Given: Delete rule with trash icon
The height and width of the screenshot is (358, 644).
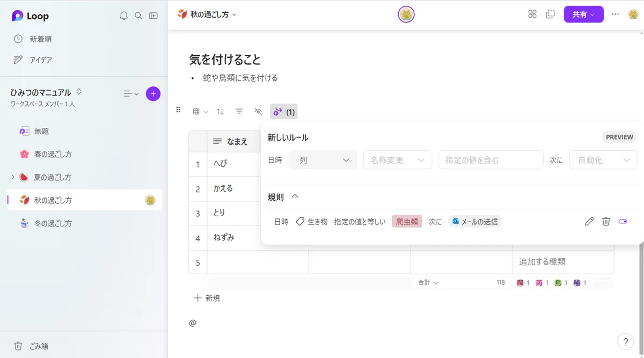Looking at the screenshot, I should pyautogui.click(x=606, y=221).
